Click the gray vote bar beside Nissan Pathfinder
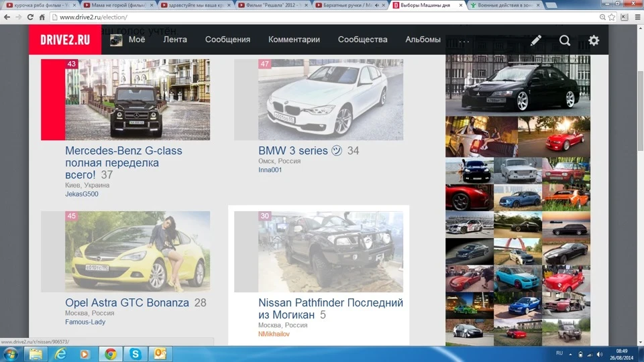 pyautogui.click(x=246, y=251)
